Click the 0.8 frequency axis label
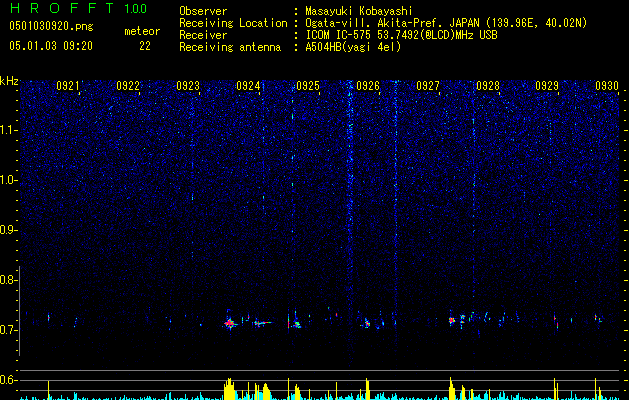This screenshot has height=400, width=629. (x=7, y=280)
